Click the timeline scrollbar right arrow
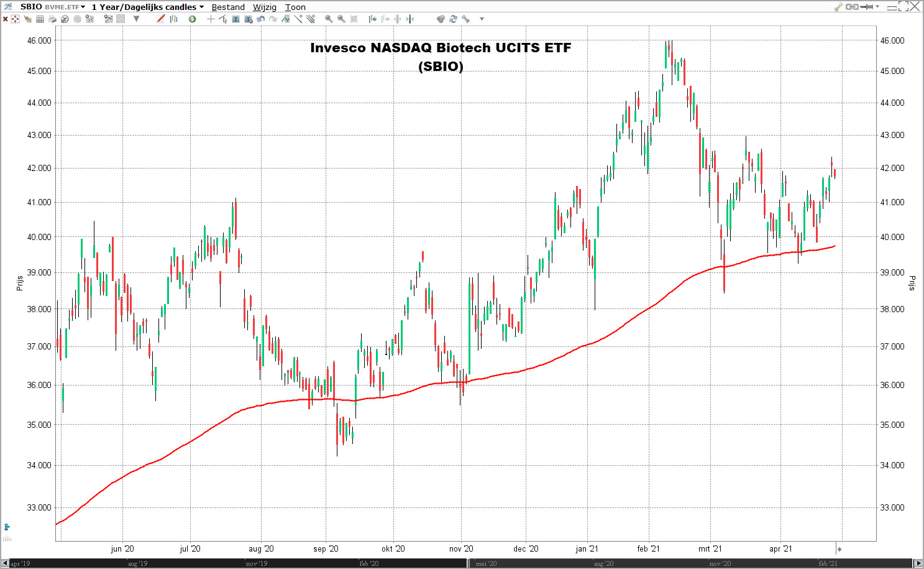The height and width of the screenshot is (569, 924). click(918, 563)
